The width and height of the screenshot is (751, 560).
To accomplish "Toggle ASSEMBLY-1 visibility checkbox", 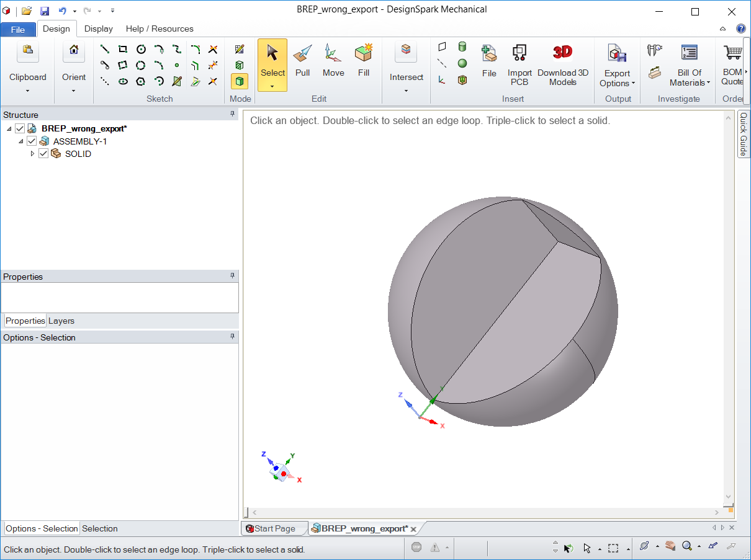I will tap(32, 141).
